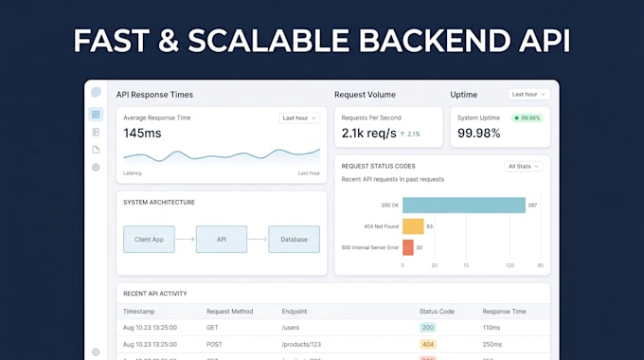Open the settings gear at sidebar bottom
644x360 pixels.
[96, 352]
